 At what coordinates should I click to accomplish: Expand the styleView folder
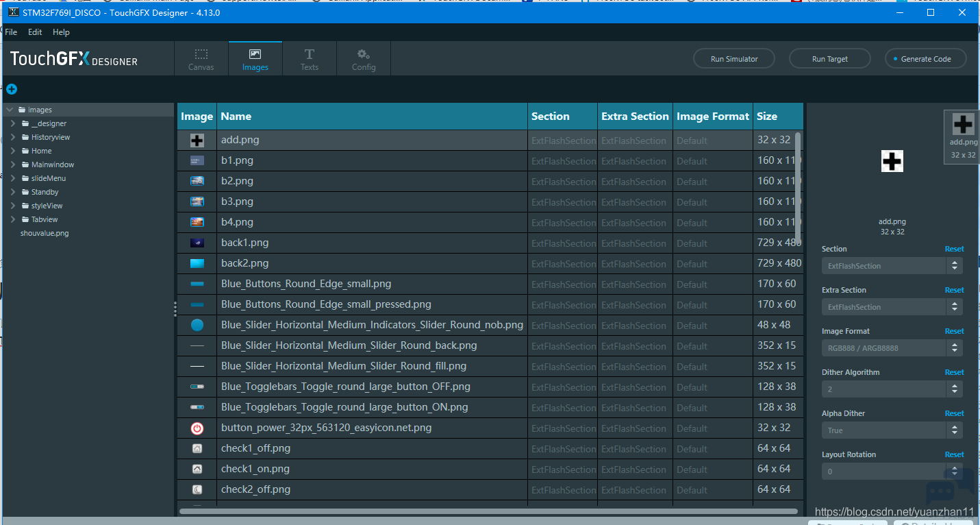click(13, 206)
